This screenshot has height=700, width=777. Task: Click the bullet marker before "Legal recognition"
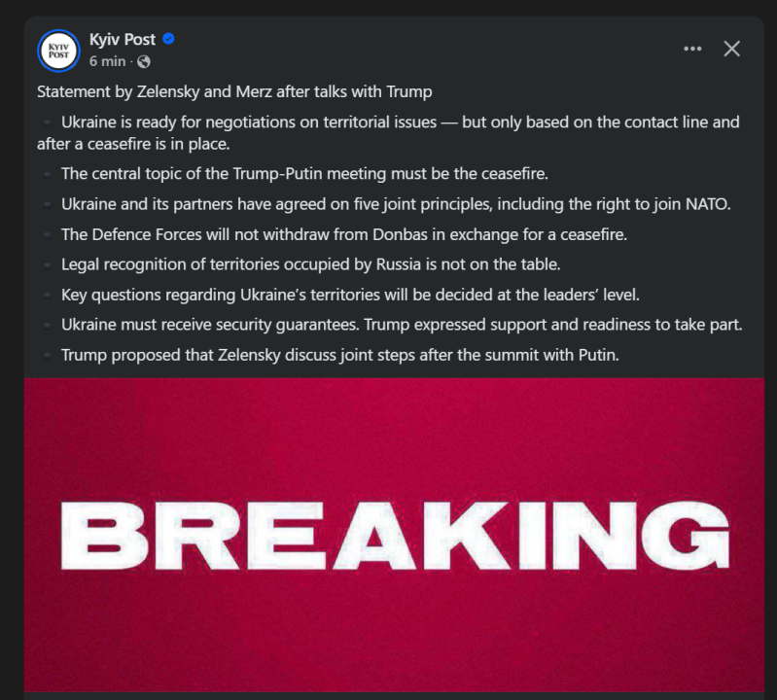(46, 265)
